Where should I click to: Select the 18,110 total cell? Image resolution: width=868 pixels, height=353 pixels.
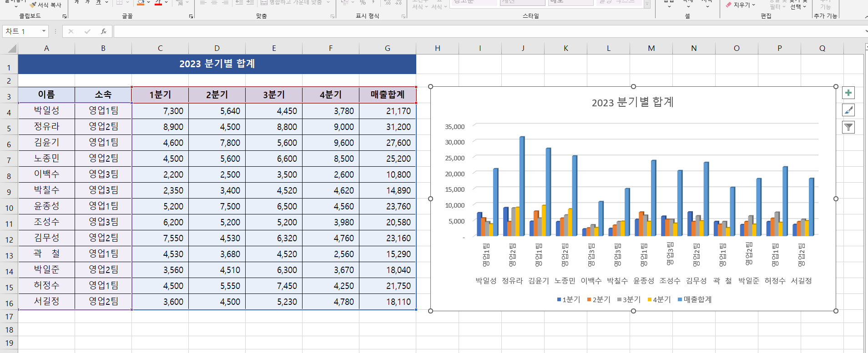pyautogui.click(x=388, y=302)
